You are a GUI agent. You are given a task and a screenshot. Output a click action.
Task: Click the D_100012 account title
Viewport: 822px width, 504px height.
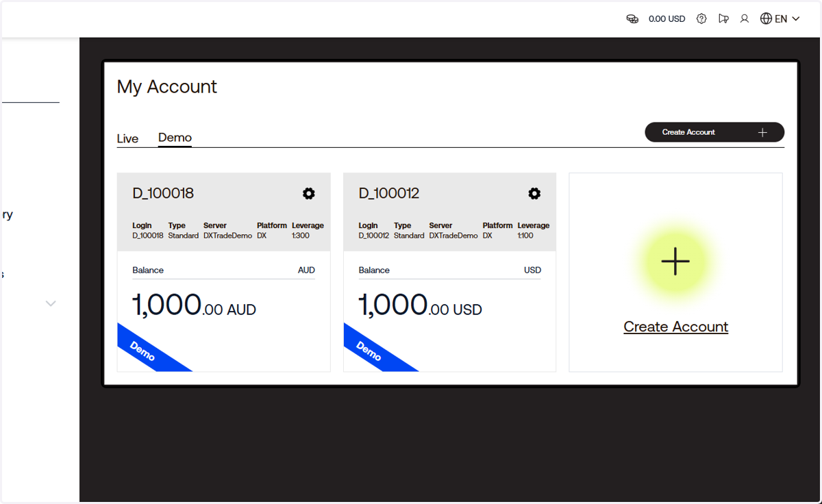click(x=389, y=194)
